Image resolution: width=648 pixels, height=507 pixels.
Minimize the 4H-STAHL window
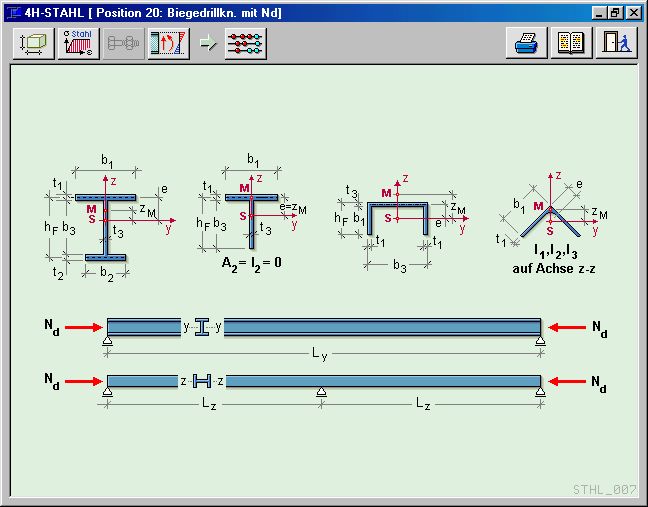(x=599, y=12)
